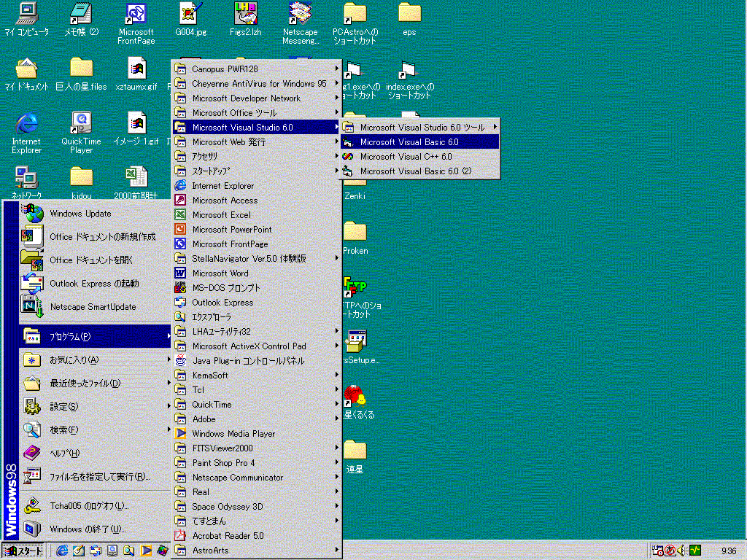Click the Windows Media Player Quick Launch icon
This screenshot has height=560, width=747.
[x=146, y=551]
